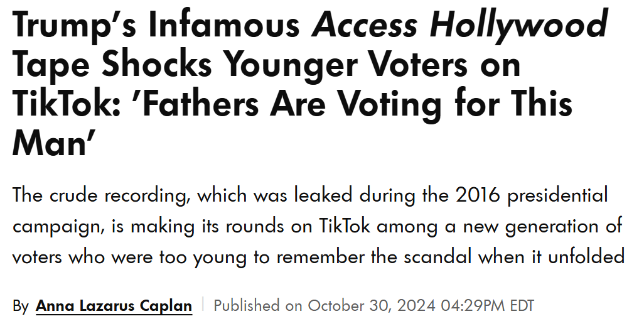Click the year 2016 in the subheading
Screen dimensions: 644x326
pyautogui.click(x=478, y=195)
